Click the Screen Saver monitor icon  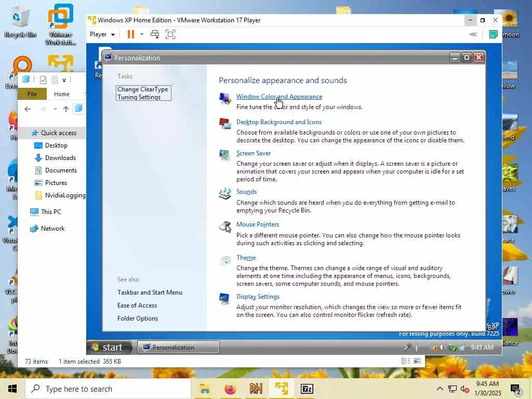pyautogui.click(x=224, y=155)
